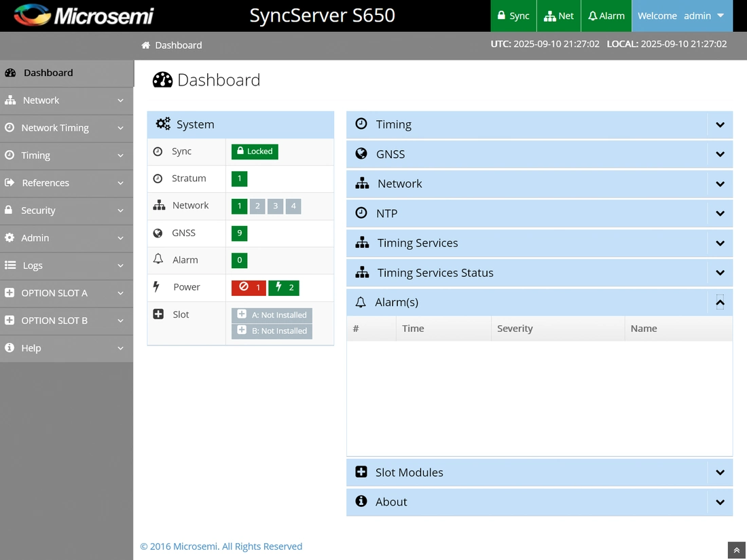Click the Slot plus icon in System
This screenshot has width=747, height=560.
158,314
